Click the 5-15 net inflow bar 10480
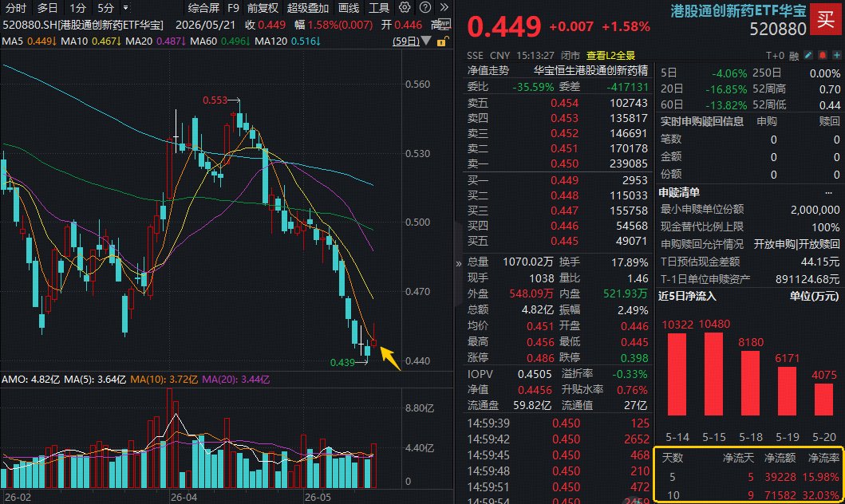Viewport: 845px width, 504px height. click(x=713, y=374)
